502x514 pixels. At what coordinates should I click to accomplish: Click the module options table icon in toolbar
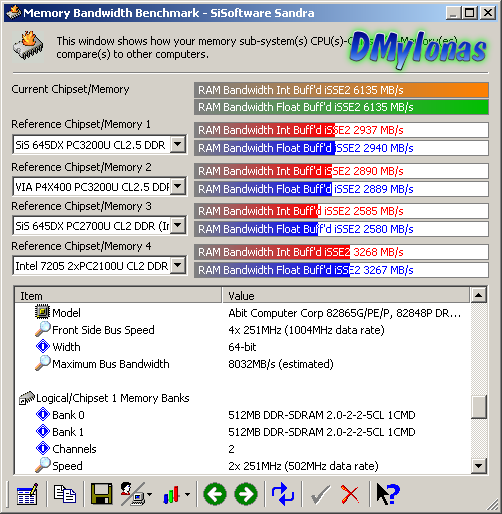pyautogui.click(x=27, y=494)
